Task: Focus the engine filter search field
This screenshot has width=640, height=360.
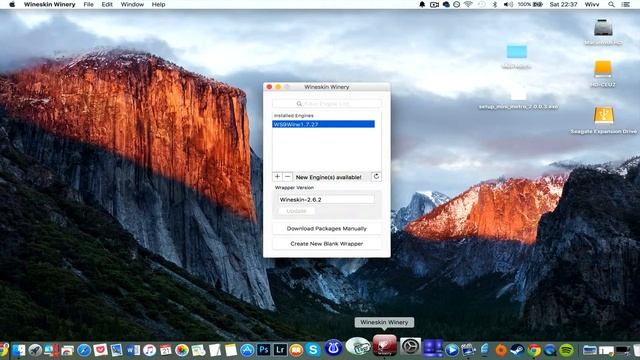Action: tap(327, 104)
